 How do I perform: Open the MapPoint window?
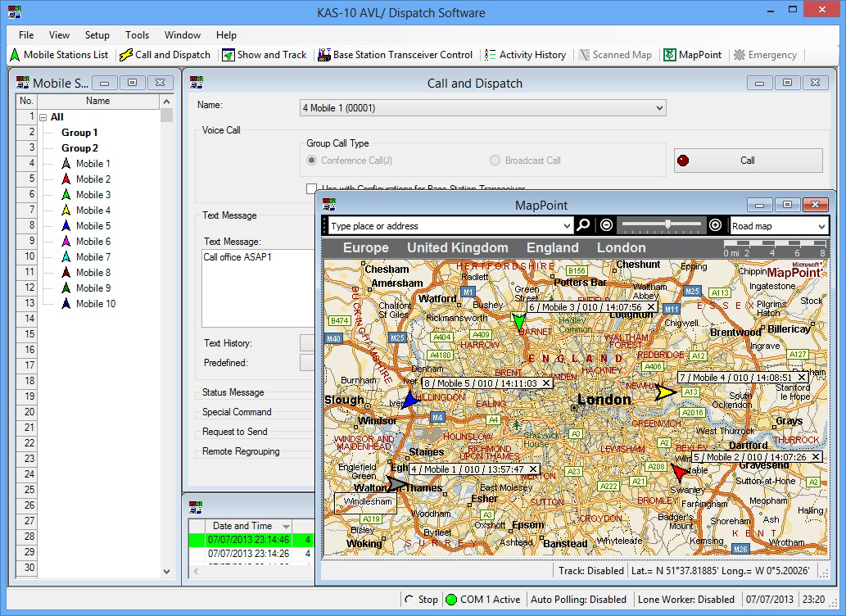point(692,55)
